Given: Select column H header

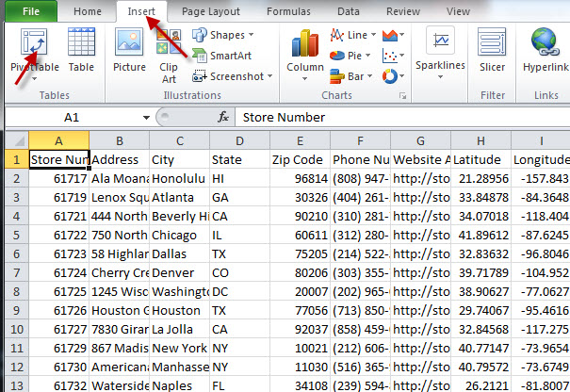Looking at the screenshot, I should pos(480,140).
